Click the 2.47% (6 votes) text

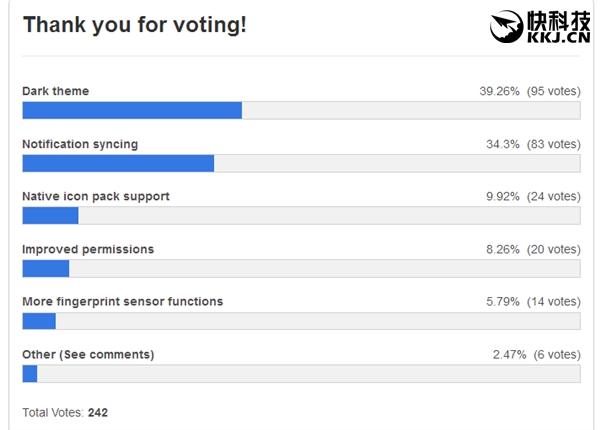point(536,354)
